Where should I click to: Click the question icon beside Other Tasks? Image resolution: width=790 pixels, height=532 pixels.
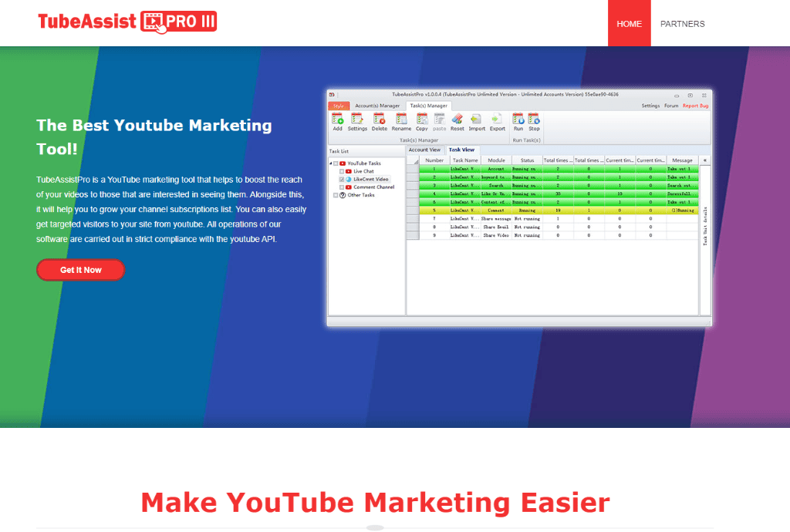pos(343,195)
